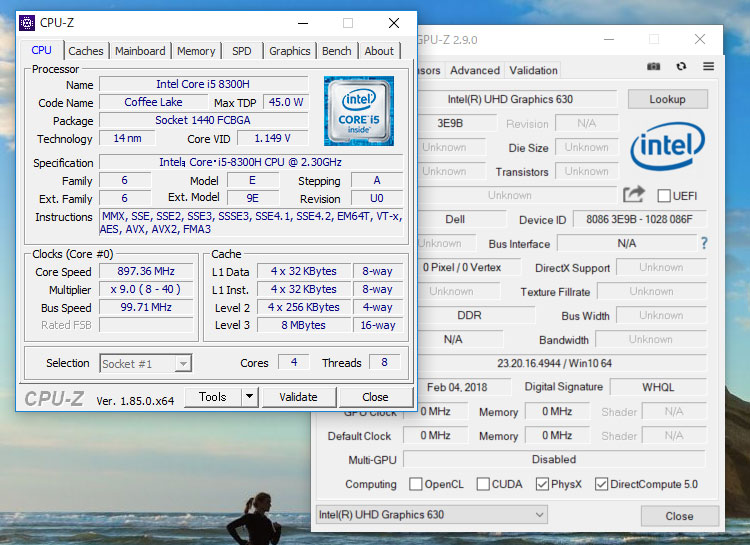Screen dimensions: 750x545
Task: Click the CPU-Z app icon in title bar
Action: point(27,23)
